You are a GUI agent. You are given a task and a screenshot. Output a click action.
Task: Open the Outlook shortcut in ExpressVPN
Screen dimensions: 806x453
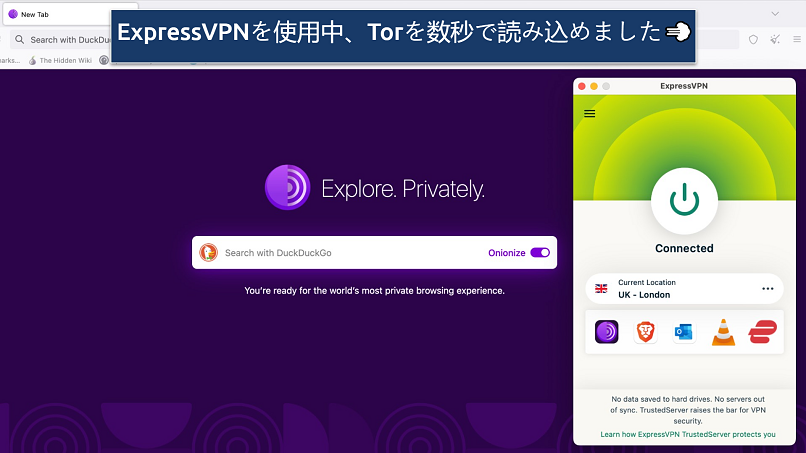[684, 332]
